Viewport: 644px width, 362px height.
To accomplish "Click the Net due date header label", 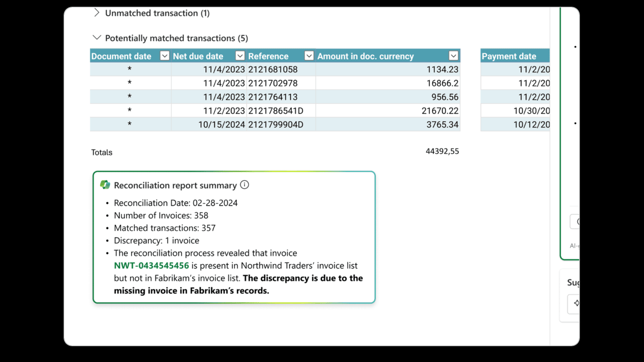I will (198, 56).
